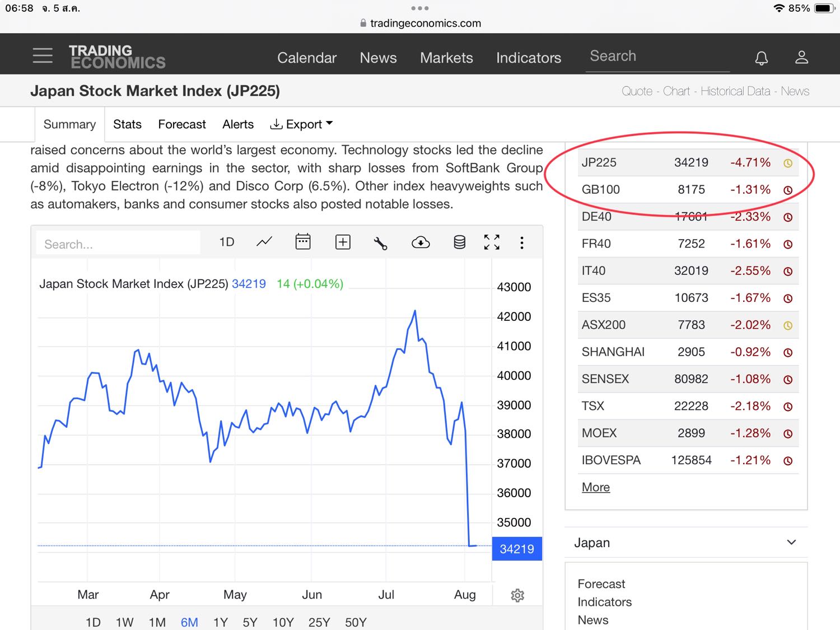Open the hamburger navigation menu
This screenshot has height=630, width=840.
pos(43,55)
